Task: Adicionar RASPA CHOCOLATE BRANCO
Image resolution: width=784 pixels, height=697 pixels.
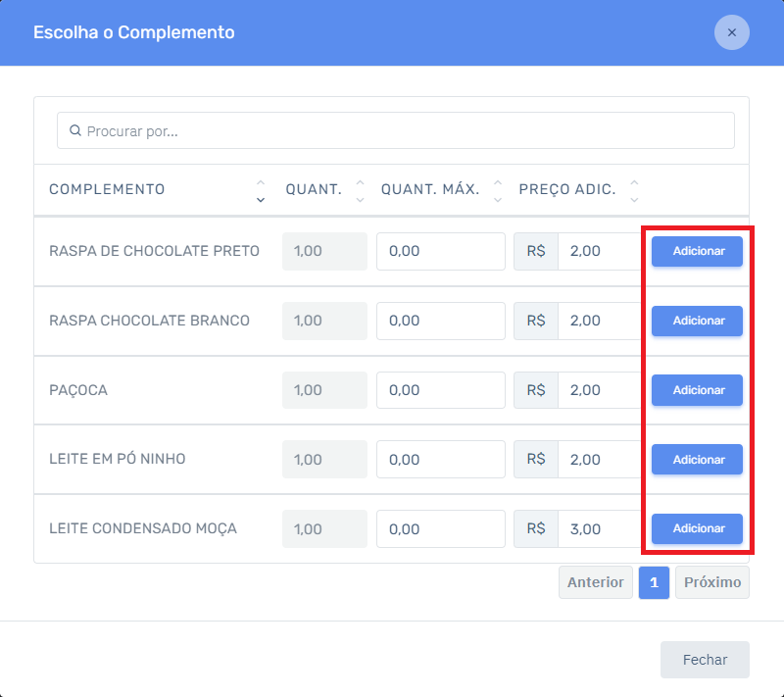Action: pyautogui.click(x=696, y=321)
